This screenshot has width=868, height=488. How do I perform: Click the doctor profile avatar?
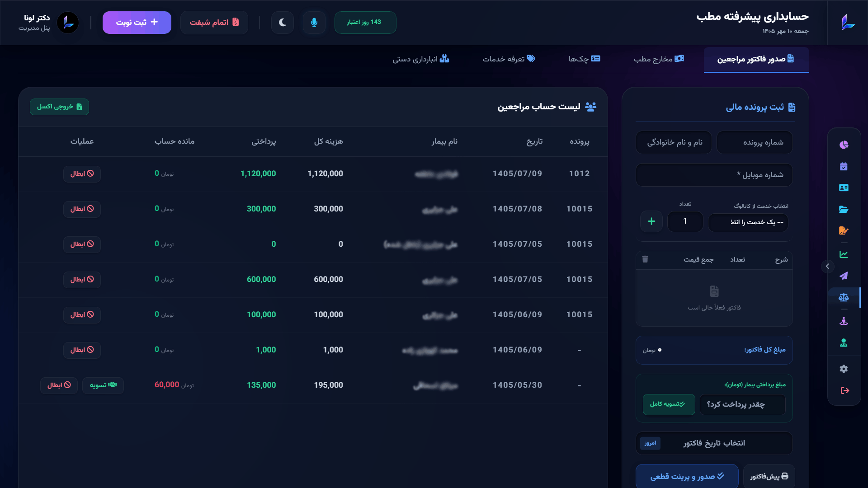[x=68, y=23]
